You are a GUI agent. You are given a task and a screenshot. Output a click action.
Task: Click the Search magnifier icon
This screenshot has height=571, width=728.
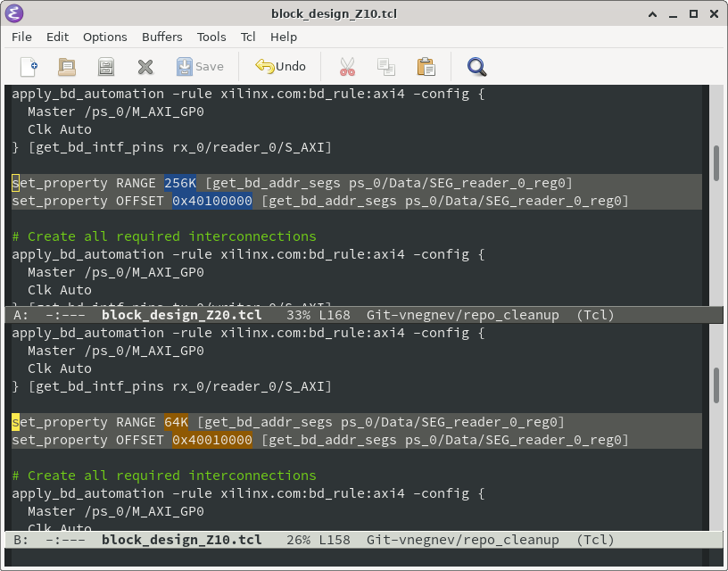coord(476,67)
